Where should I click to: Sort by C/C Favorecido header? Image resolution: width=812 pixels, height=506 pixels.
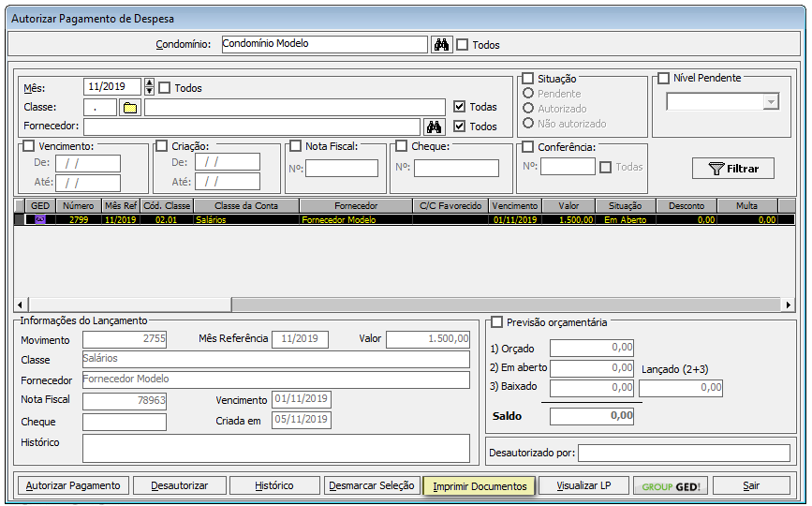pyautogui.click(x=450, y=205)
